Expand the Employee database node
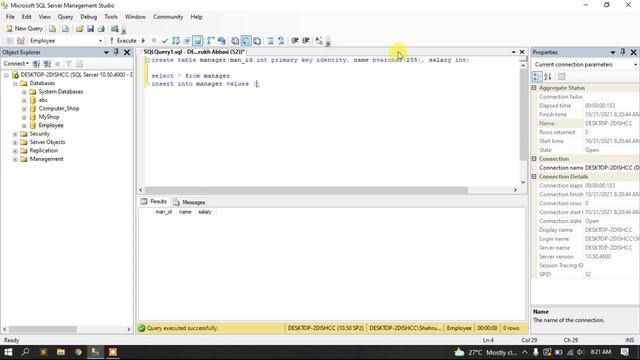This screenshot has height=360, width=640. (24, 126)
